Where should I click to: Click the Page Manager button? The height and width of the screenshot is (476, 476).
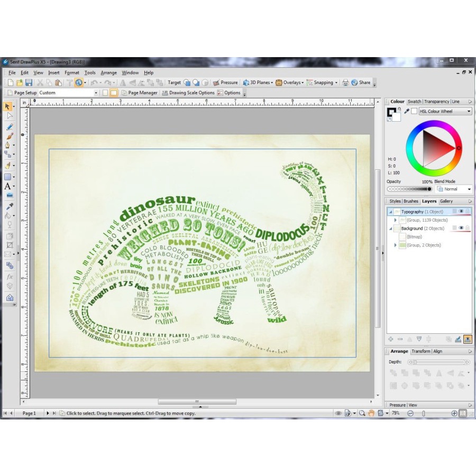(x=140, y=93)
